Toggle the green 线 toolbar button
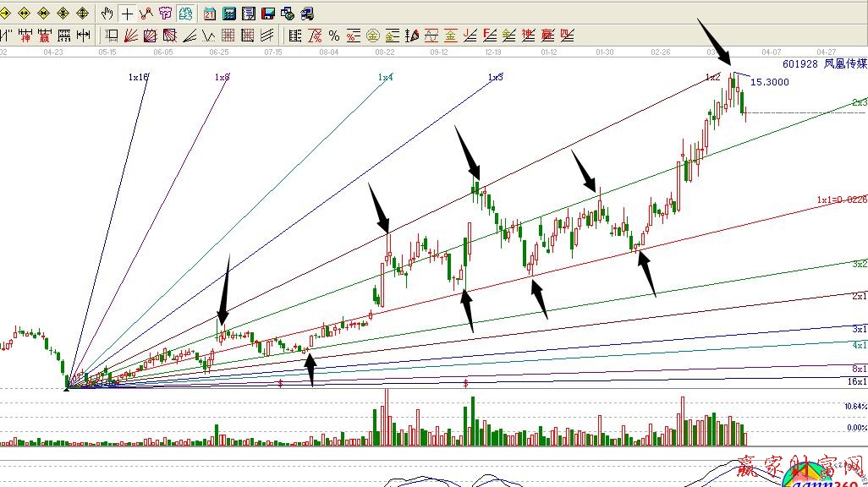The height and width of the screenshot is (487, 868). point(185,14)
